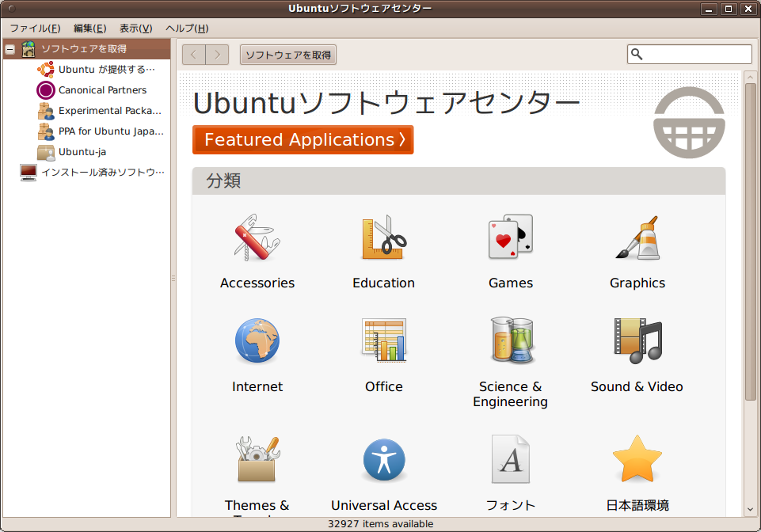The width and height of the screenshot is (761, 532).
Task: Click the Games label
Action: click(511, 283)
